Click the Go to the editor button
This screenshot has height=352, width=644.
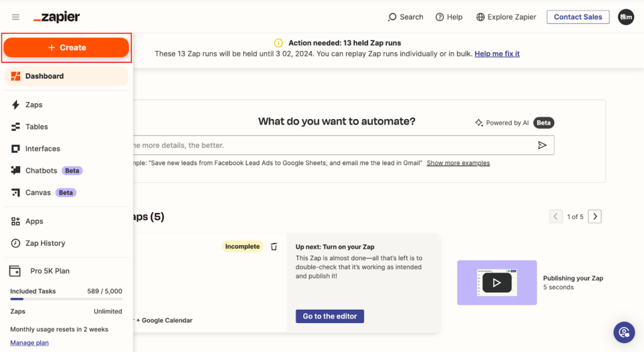330,316
